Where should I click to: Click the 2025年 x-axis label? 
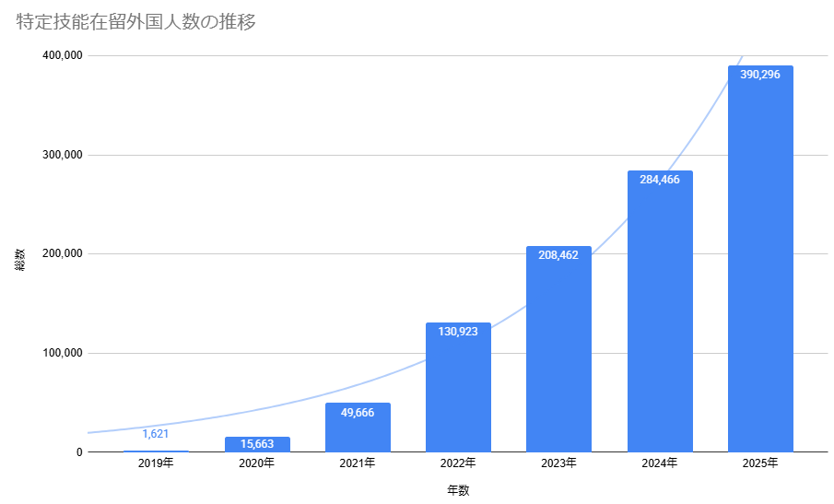click(x=760, y=463)
